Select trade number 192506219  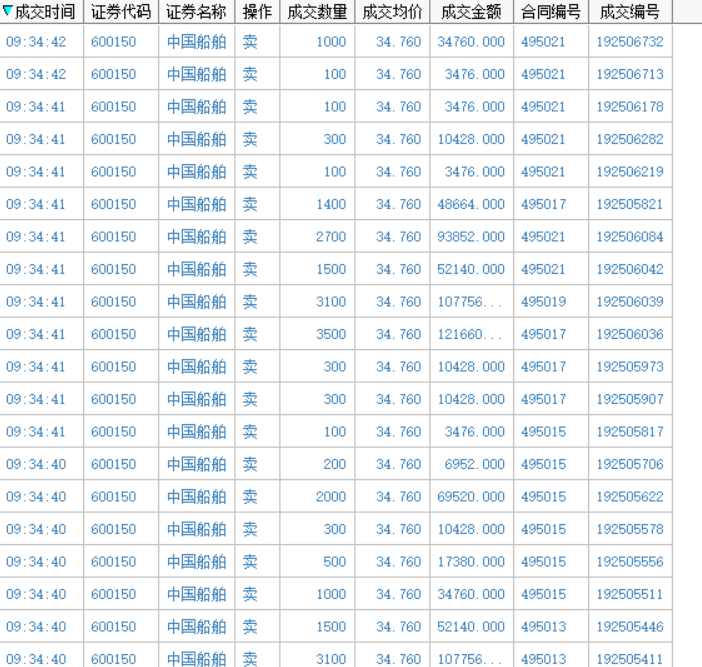tap(630, 171)
